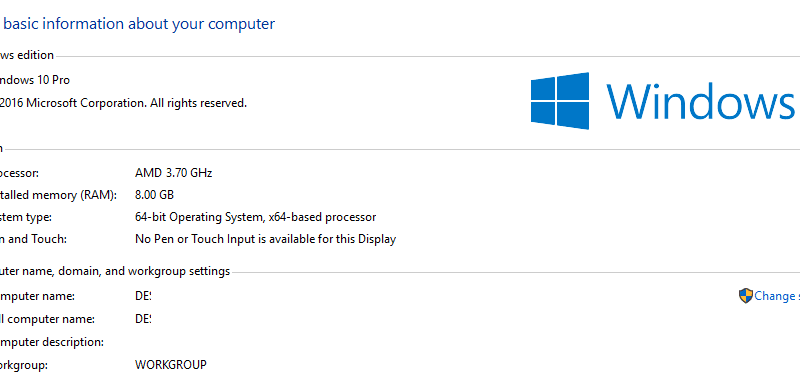The height and width of the screenshot is (384, 800).
Task: Click the value next to Computer name
Action: [x=143, y=296]
